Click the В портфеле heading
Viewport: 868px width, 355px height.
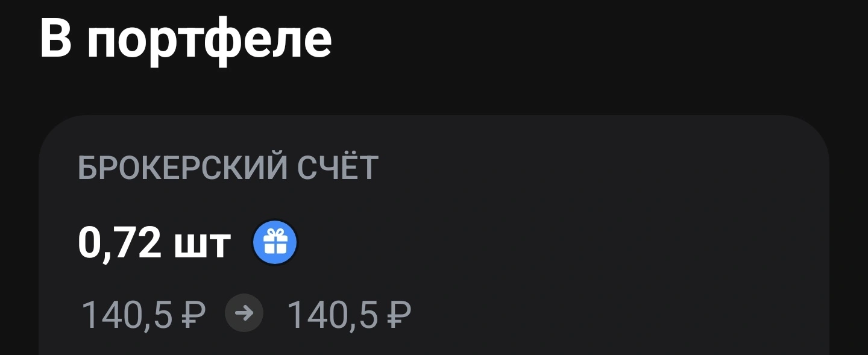[186, 39]
